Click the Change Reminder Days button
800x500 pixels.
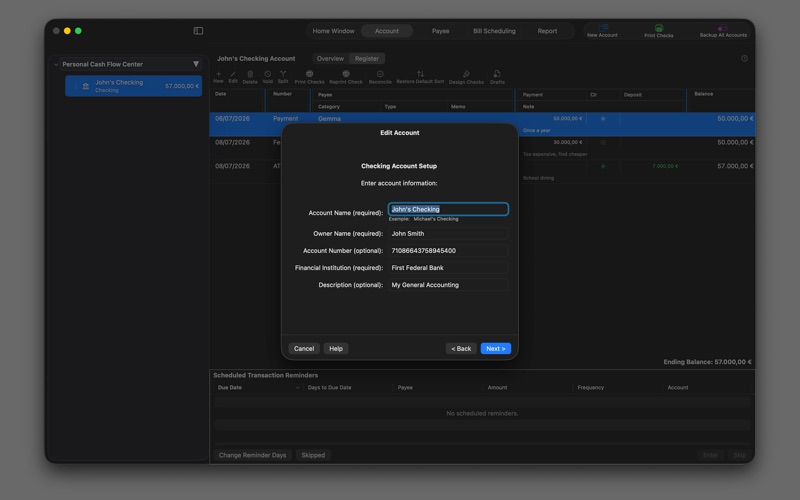253,455
